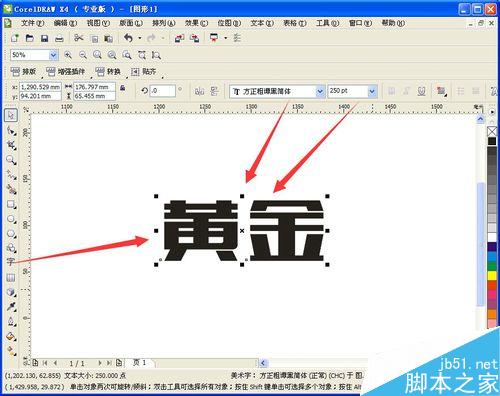Click the no-fill X swatch

(x=492, y=131)
